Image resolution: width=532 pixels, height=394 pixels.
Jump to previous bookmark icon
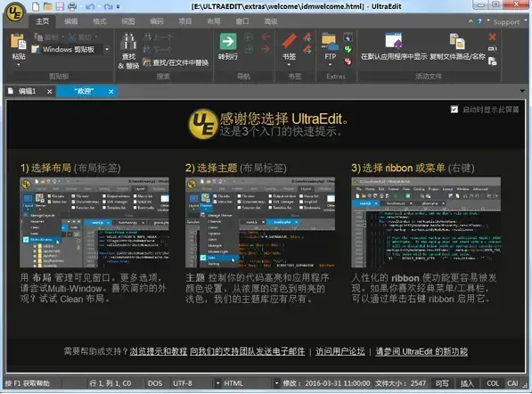[x=307, y=37]
